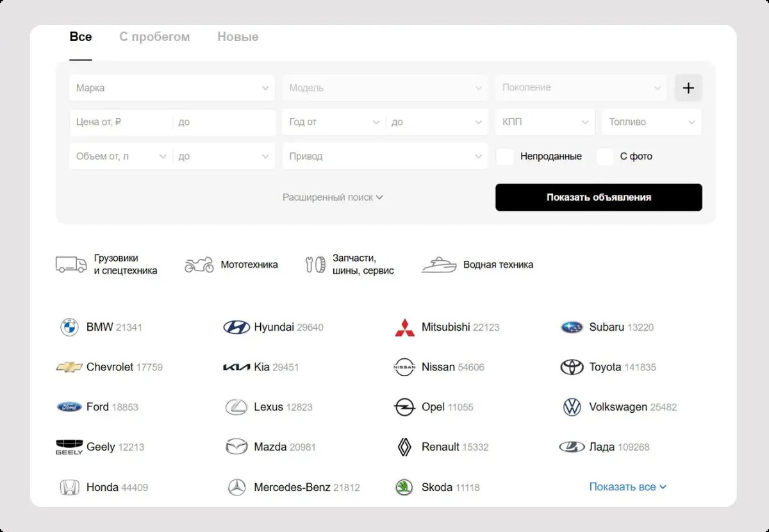Click the price 'до' field

point(224,122)
